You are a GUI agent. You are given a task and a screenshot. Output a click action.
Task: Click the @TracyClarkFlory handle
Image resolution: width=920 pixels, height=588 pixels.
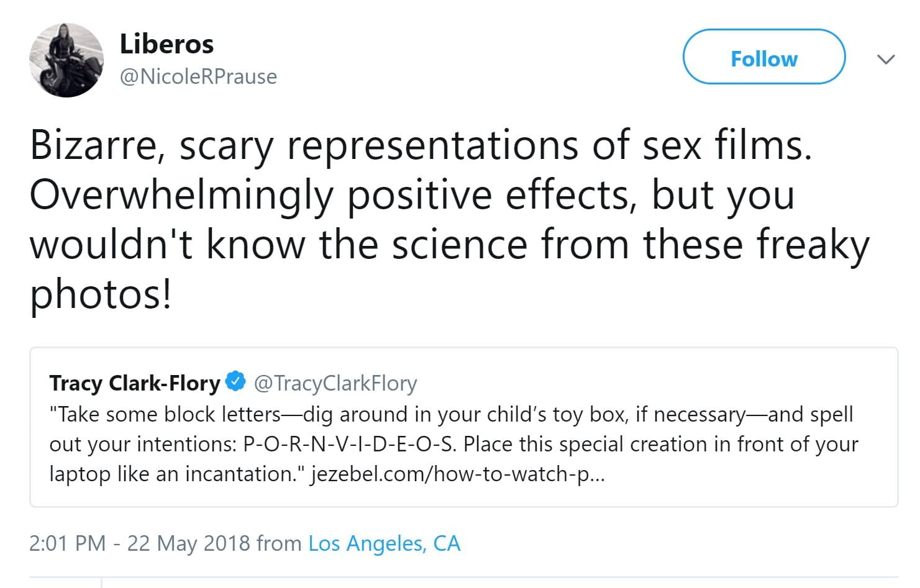pyautogui.click(x=335, y=383)
